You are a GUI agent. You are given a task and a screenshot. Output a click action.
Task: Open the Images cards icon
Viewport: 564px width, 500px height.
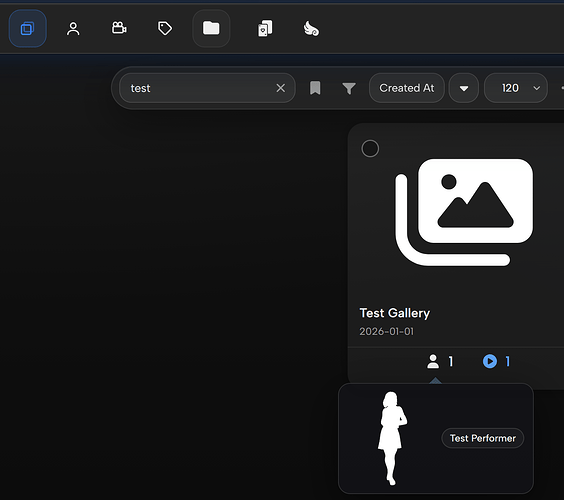tap(265, 28)
